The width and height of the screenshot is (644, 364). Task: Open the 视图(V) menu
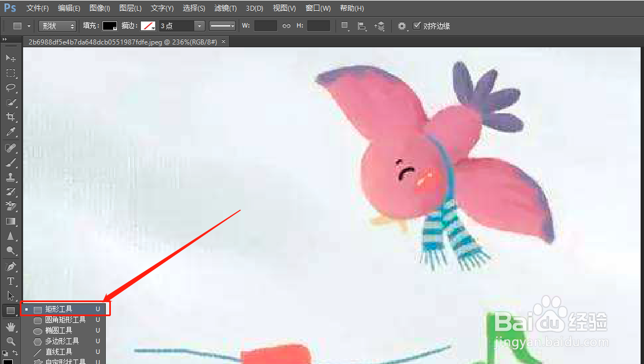tap(284, 8)
